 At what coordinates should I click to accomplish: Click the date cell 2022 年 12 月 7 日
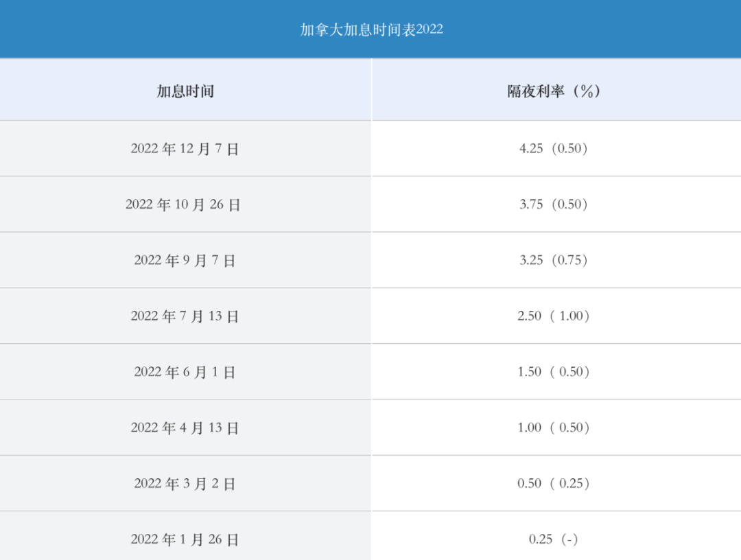click(185, 148)
